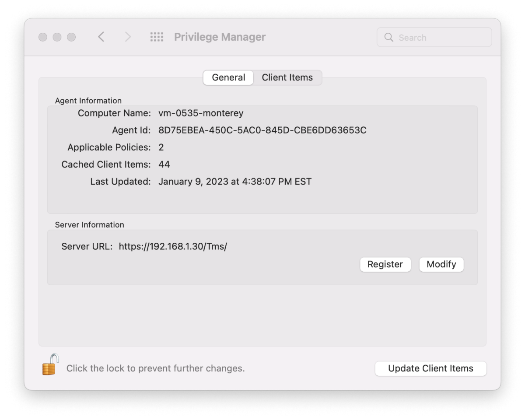The width and height of the screenshot is (525, 420).
Task: Click the unlocked padlock icon
Action: click(50, 365)
